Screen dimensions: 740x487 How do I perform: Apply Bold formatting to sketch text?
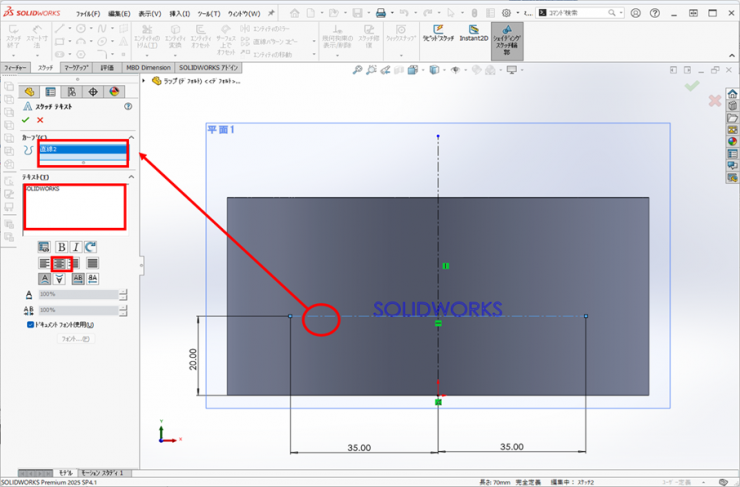tap(61, 247)
